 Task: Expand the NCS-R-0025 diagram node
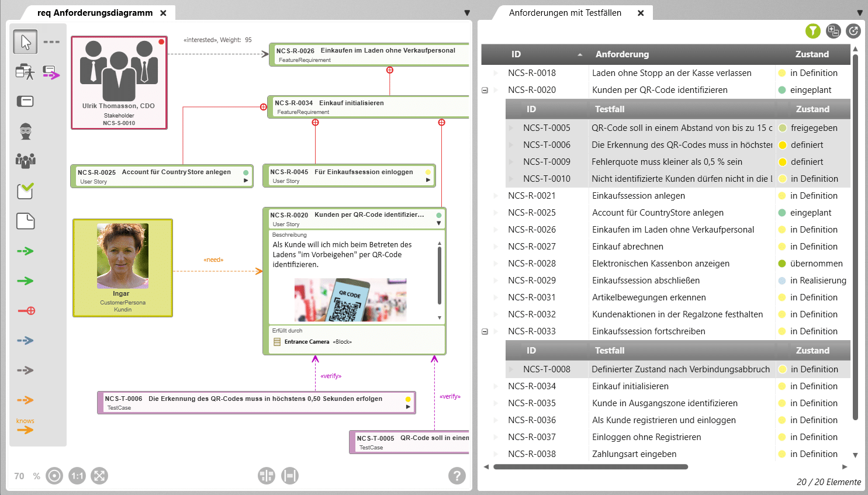[246, 181]
